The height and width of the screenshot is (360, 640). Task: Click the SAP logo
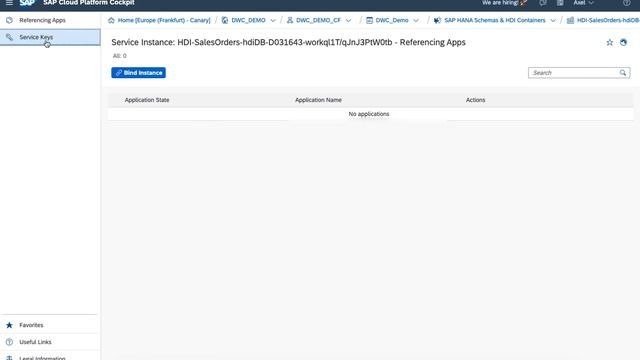27,2
